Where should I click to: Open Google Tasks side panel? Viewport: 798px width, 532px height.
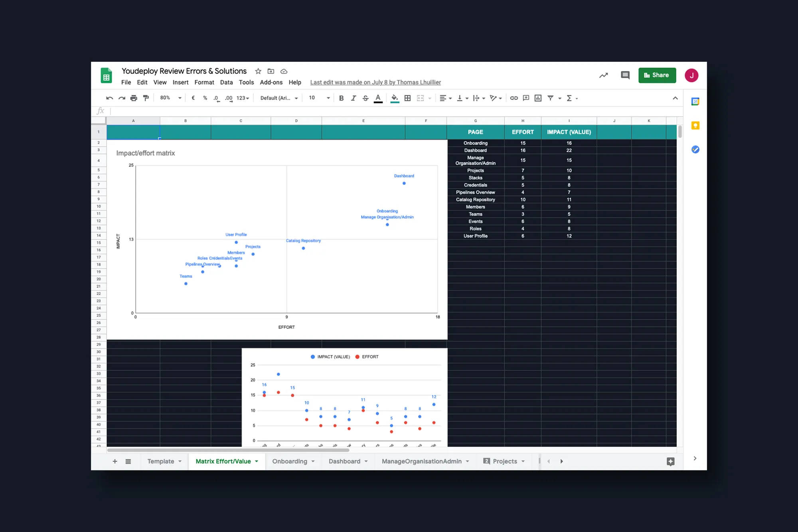pos(695,150)
